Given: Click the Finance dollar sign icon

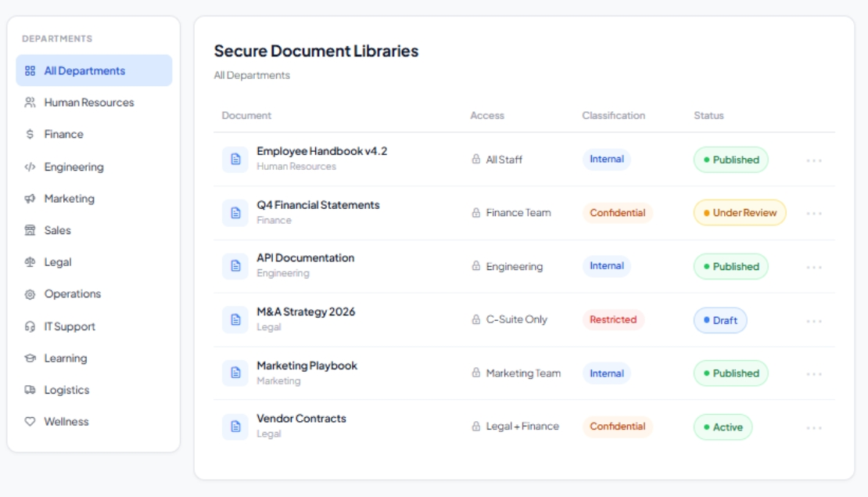Looking at the screenshot, I should click(x=30, y=134).
